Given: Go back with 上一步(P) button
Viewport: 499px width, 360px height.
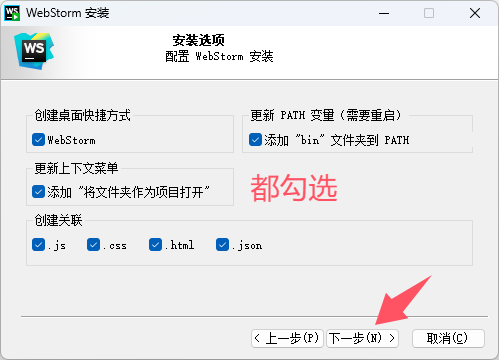Looking at the screenshot, I should [287, 338].
